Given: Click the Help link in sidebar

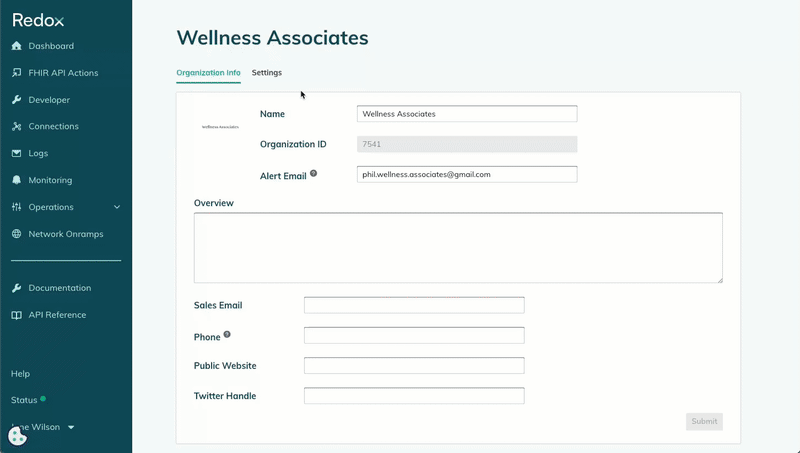Looking at the screenshot, I should tap(20, 373).
